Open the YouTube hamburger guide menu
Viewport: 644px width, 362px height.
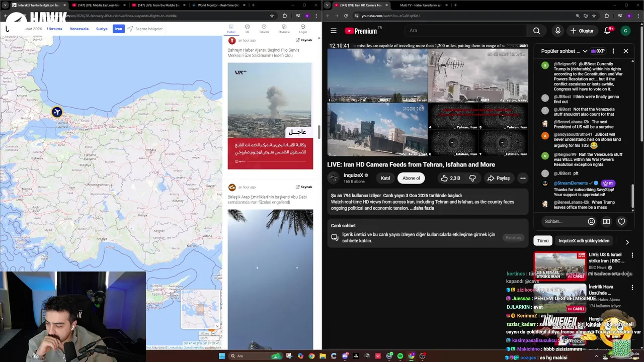(333, 31)
